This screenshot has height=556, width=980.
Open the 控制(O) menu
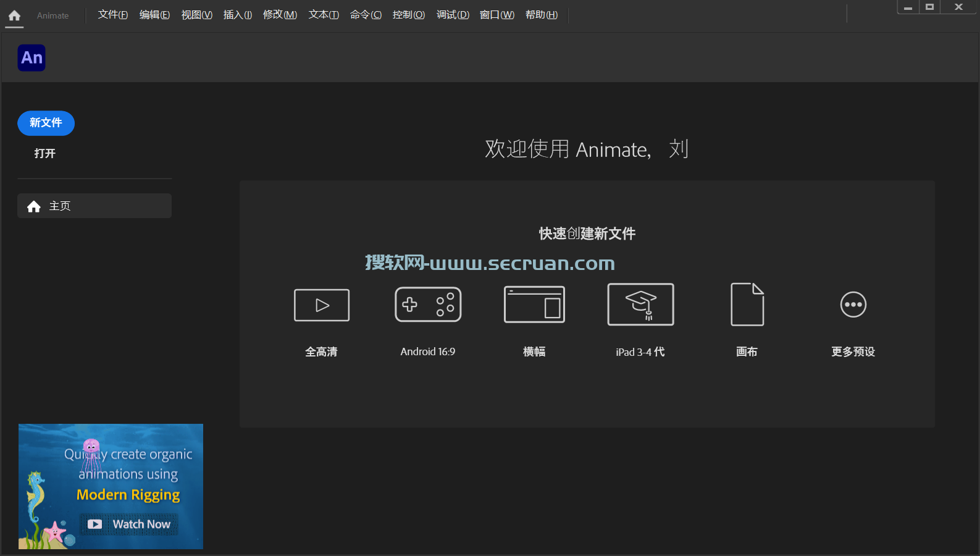pos(408,15)
